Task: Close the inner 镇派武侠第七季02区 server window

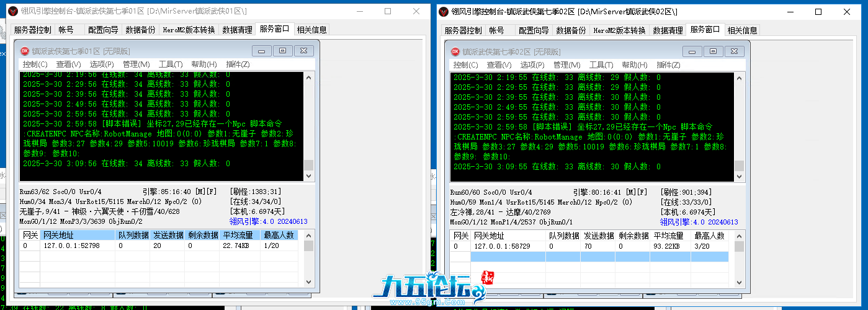Action: pyautogui.click(x=734, y=51)
